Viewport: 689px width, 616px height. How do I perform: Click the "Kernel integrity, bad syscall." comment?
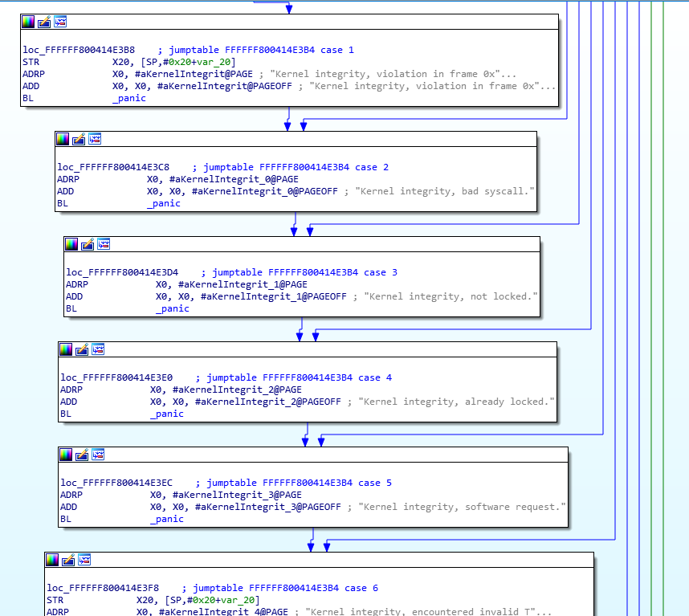click(446, 191)
